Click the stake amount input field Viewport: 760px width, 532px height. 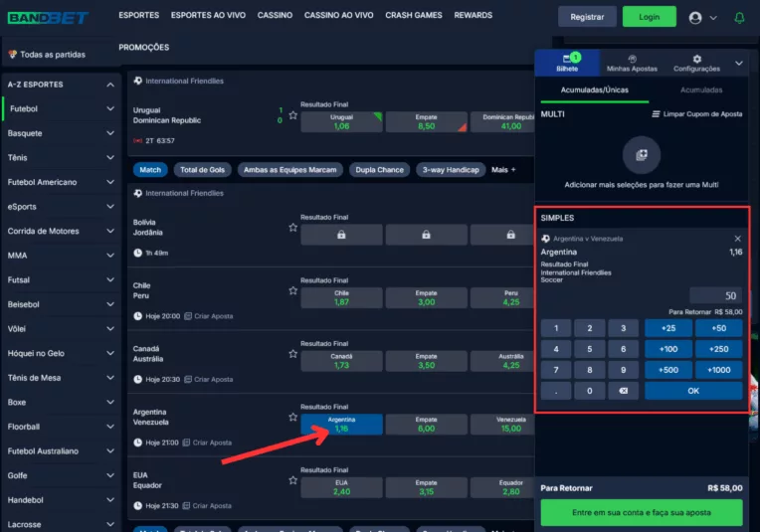coord(714,295)
